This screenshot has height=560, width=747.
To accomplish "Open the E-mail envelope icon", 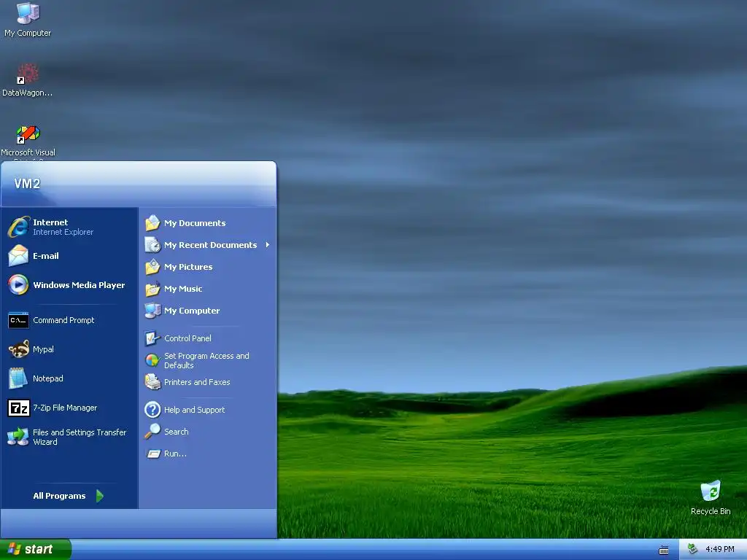I will (x=18, y=256).
